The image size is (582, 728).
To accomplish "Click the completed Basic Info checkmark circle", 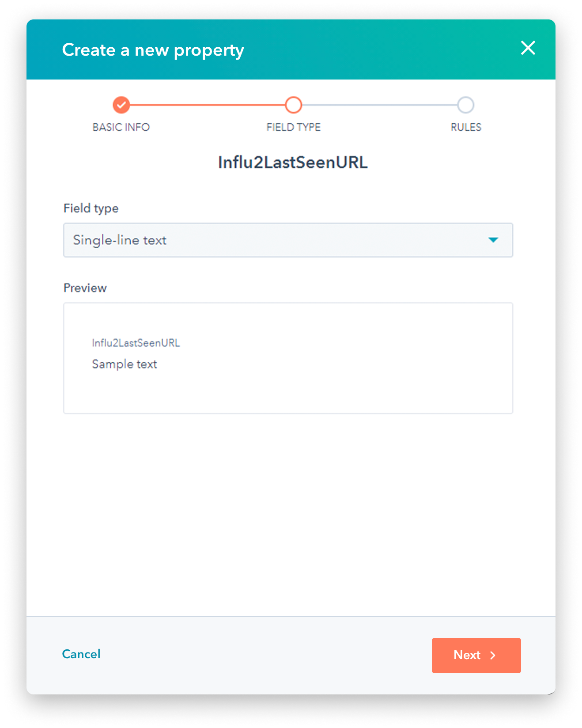I will pyautogui.click(x=121, y=105).
